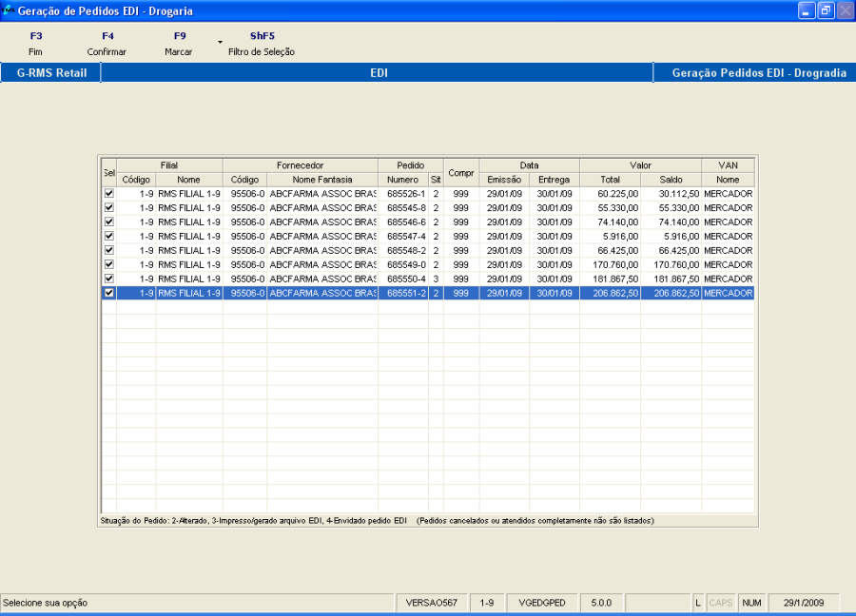Uncheck the row for pedido 685546-6

109,221
